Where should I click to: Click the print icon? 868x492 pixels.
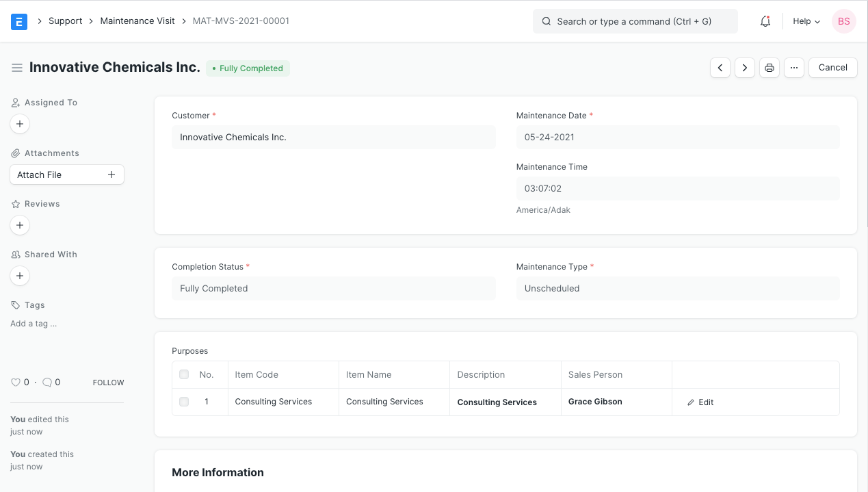[x=770, y=68]
